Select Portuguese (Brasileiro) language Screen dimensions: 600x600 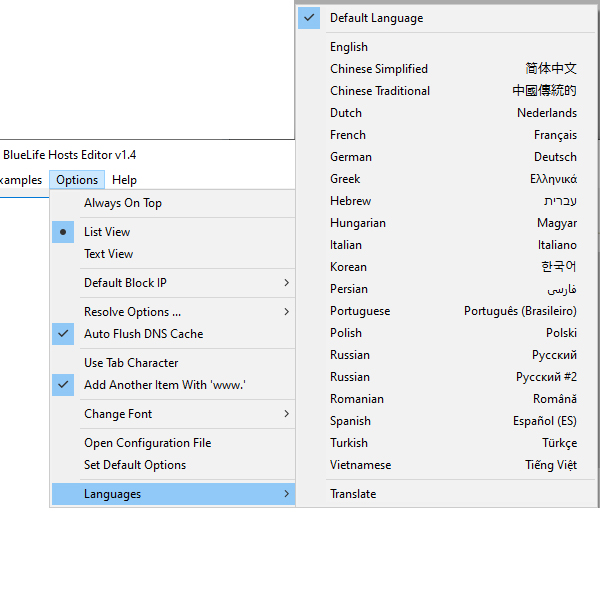[447, 311]
